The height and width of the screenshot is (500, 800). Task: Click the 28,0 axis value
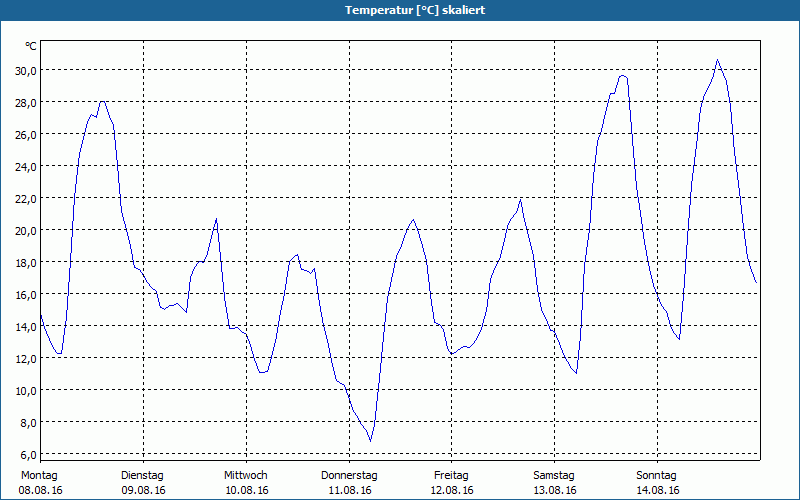pyautogui.click(x=26, y=103)
